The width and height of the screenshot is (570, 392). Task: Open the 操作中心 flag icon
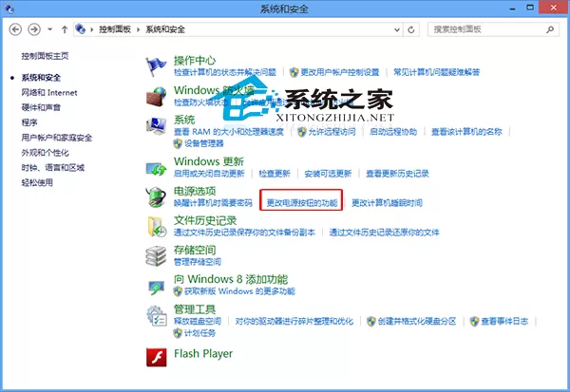(157, 66)
